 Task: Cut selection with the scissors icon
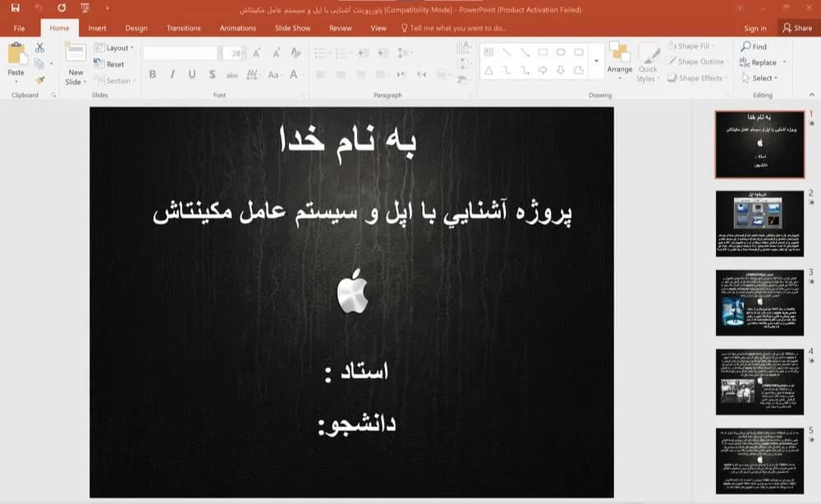tap(39, 48)
